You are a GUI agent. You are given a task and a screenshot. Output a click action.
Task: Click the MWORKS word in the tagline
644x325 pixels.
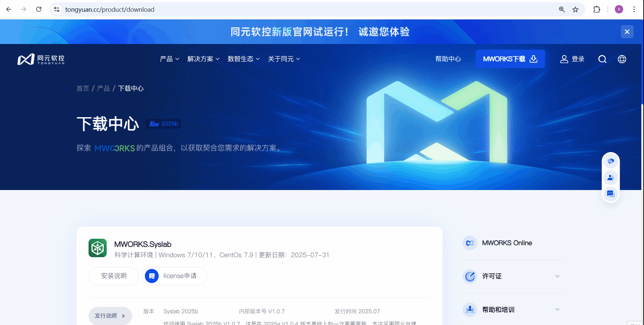click(115, 148)
